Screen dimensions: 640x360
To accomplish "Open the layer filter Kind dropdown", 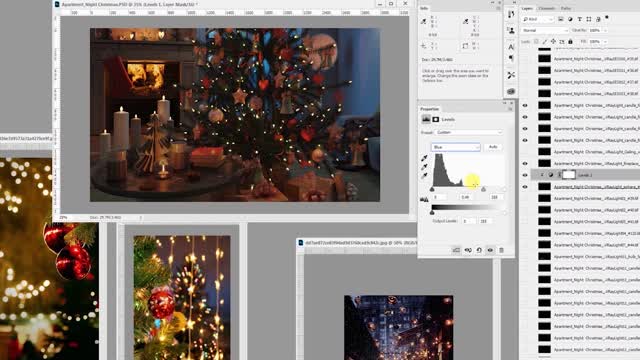I will 538,19.
